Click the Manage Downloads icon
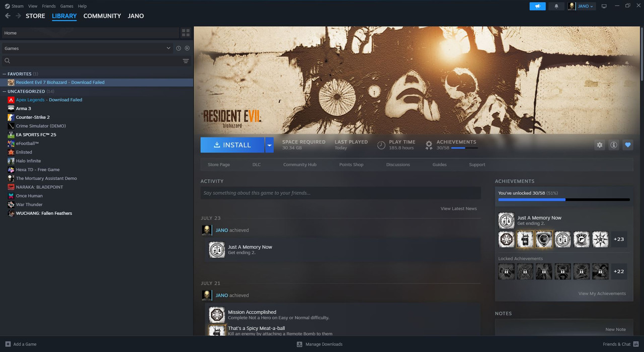The image size is (644, 352). (299, 344)
